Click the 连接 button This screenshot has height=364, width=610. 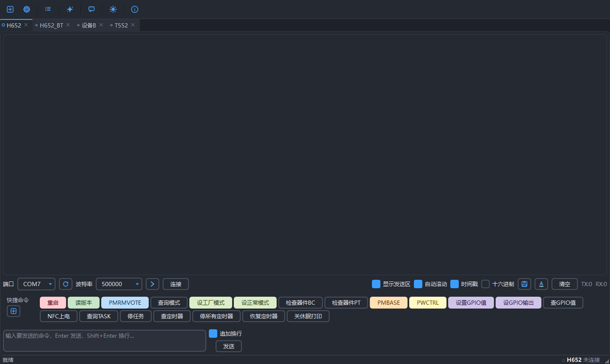tap(176, 284)
